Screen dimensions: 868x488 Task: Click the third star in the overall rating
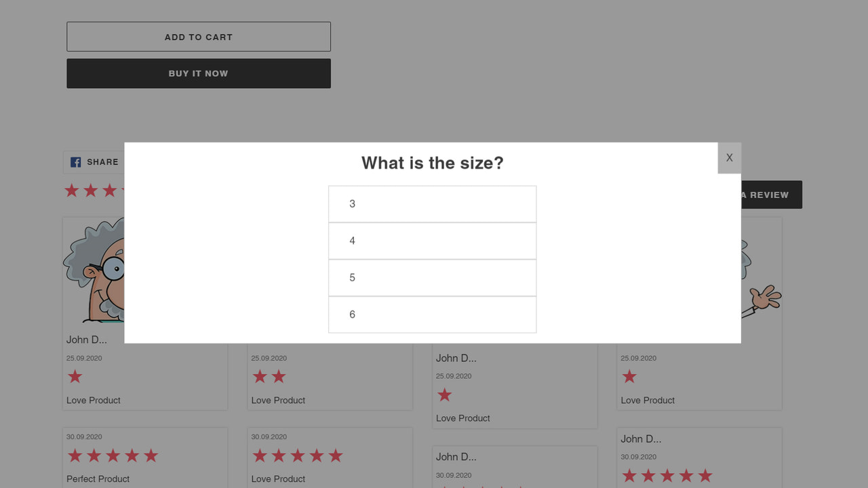109,190
